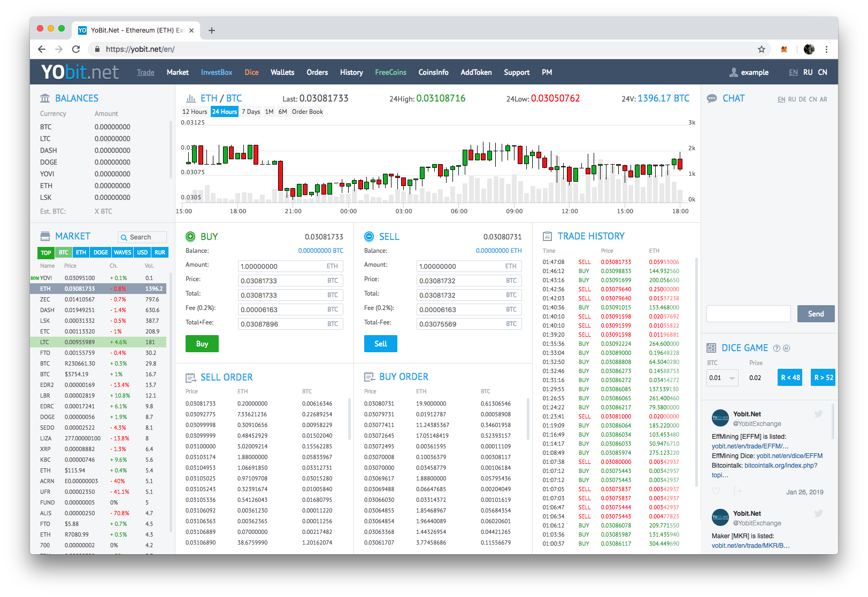
Task: Click the green Buy button
Action: click(x=202, y=344)
